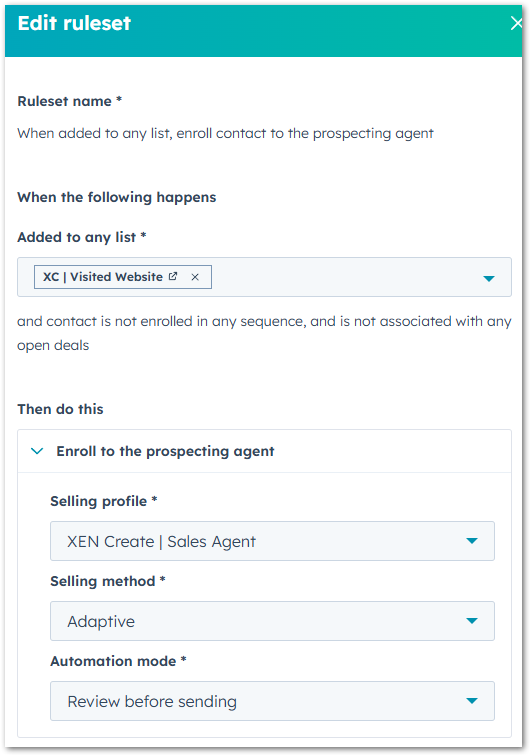531x756 pixels.
Task: Collapse section using chevron beside Enroll heading
Action: pyautogui.click(x=37, y=451)
